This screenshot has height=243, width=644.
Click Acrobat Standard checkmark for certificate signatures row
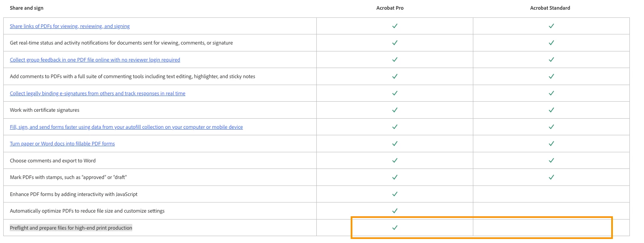(551, 110)
